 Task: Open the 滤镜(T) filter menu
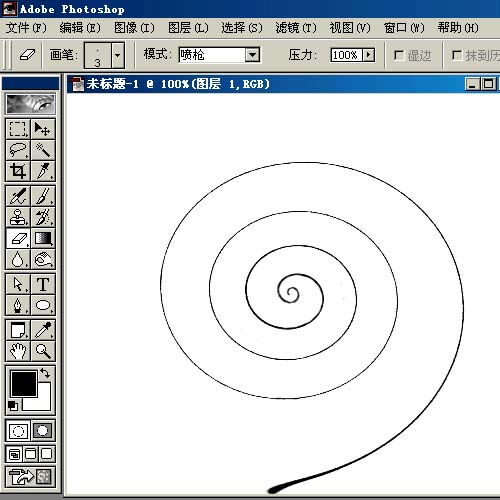(296, 28)
